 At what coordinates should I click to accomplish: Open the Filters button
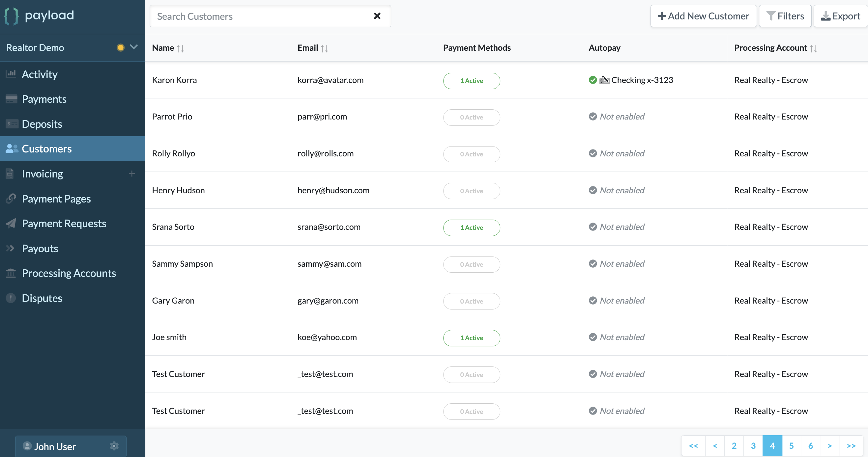click(x=785, y=16)
